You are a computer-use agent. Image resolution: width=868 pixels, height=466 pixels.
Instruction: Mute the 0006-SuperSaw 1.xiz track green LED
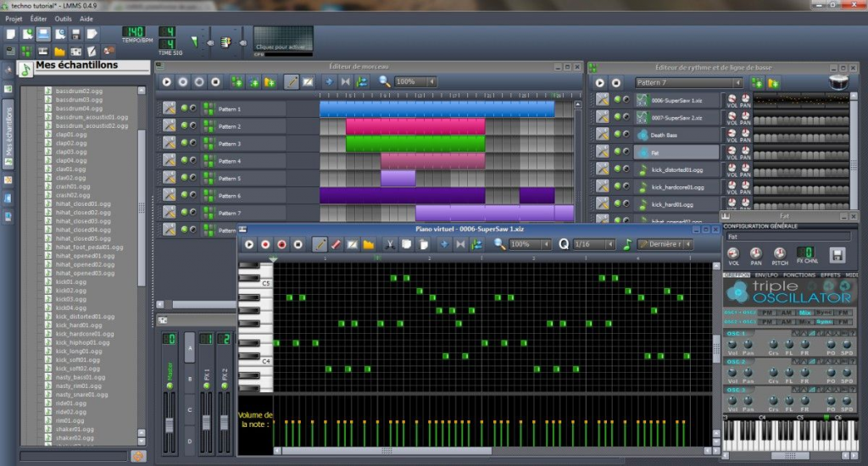(617, 100)
